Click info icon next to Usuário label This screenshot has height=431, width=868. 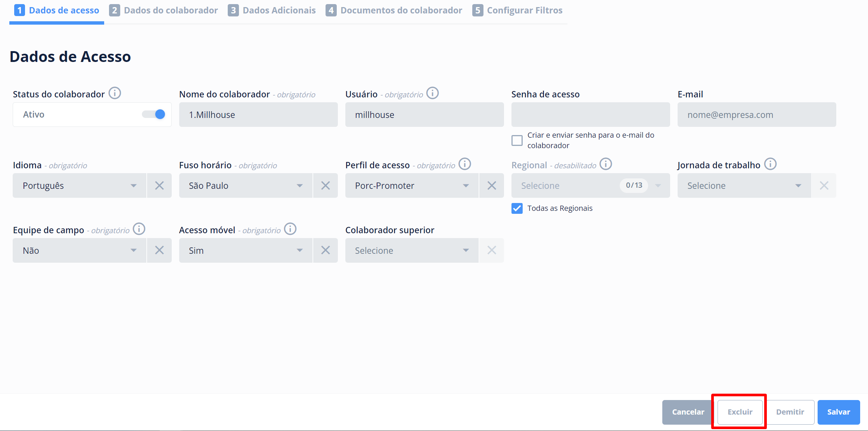pyautogui.click(x=432, y=93)
